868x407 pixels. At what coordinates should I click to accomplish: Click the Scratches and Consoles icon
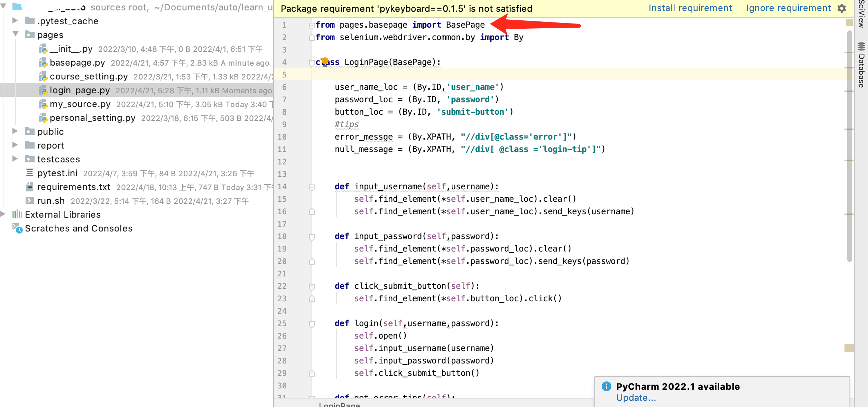click(x=18, y=228)
